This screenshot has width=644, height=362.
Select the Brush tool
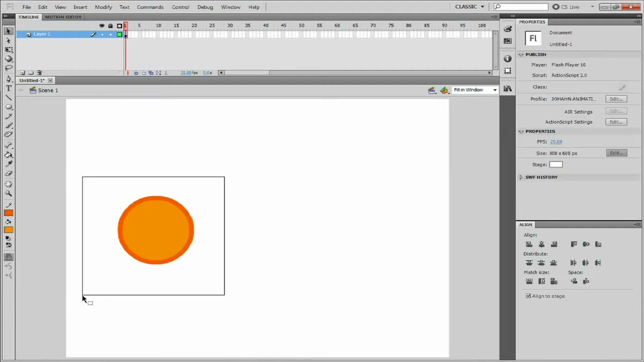pos(9,125)
